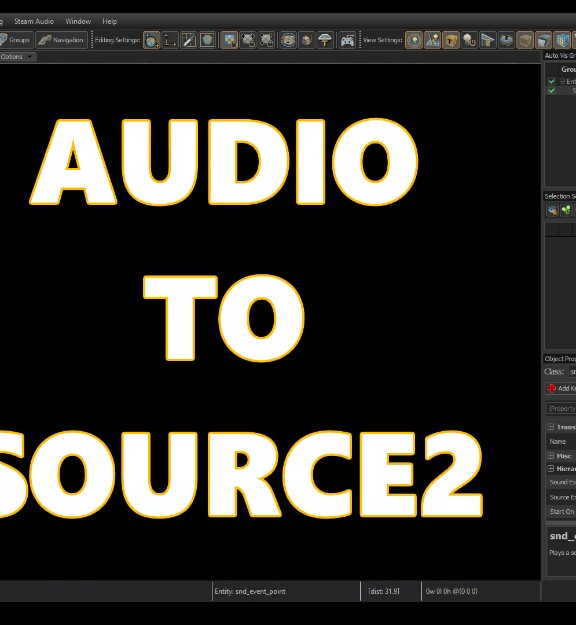Select the Start On property row
Screen dimensions: 576x625
pyautogui.click(x=561, y=511)
